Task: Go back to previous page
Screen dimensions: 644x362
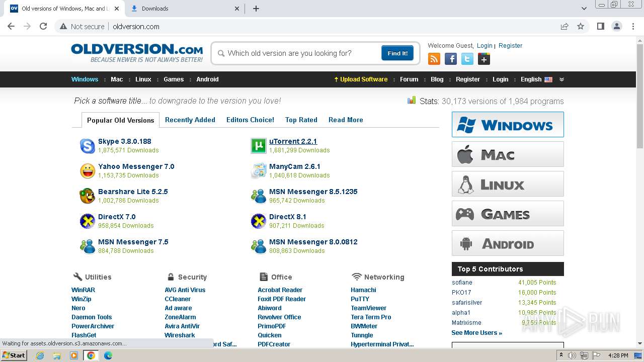Action: pos(11,26)
